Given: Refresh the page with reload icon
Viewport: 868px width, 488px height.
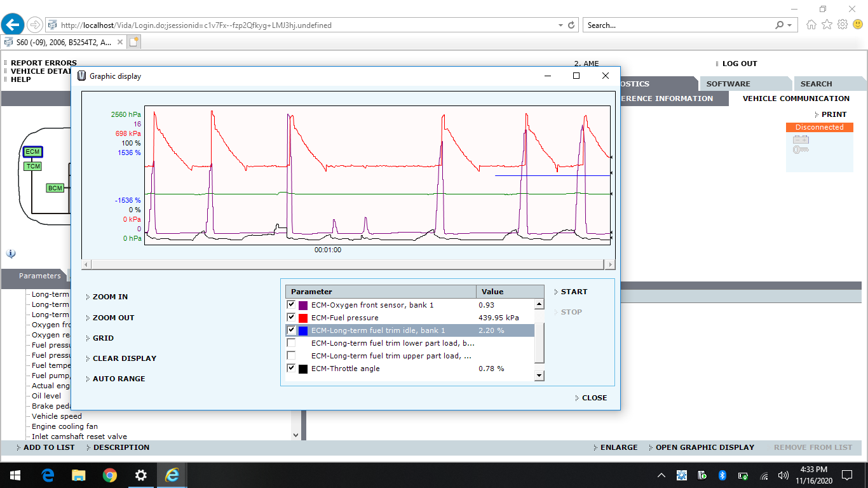Looking at the screenshot, I should [x=571, y=25].
